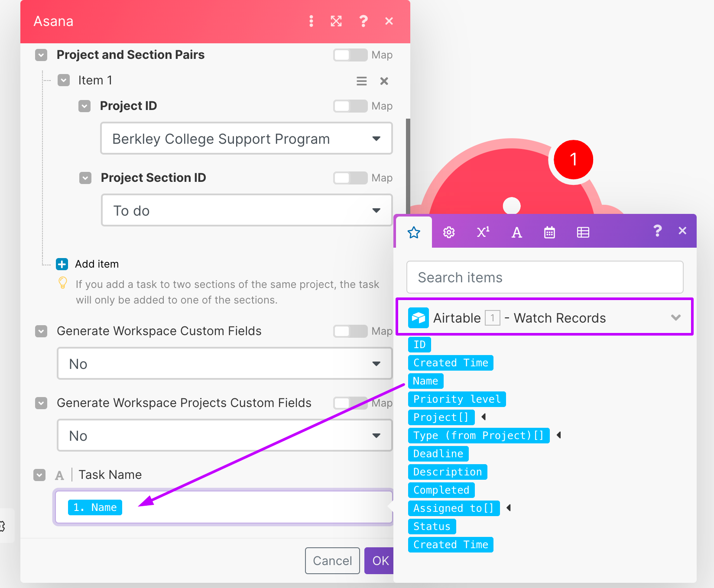
Task: Open text and binary functions tab
Action: [x=516, y=233]
